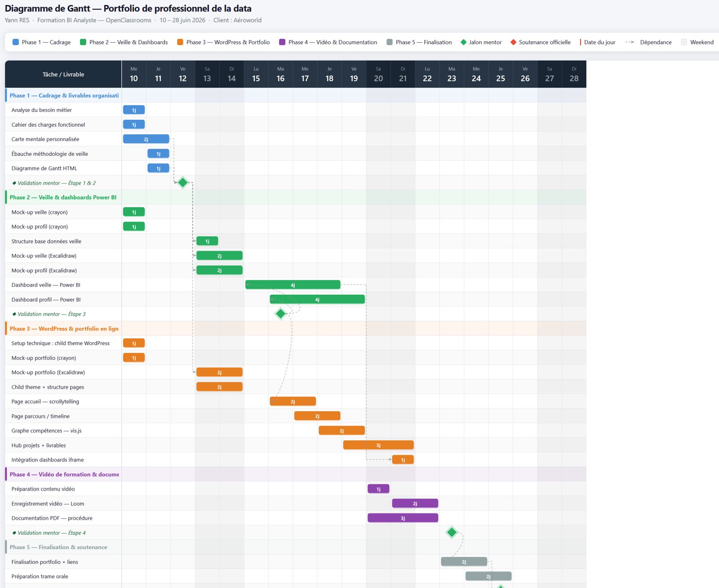Click the Phase 3 WordPress & portfolio header row
The height and width of the screenshot is (588, 719).
click(296, 328)
